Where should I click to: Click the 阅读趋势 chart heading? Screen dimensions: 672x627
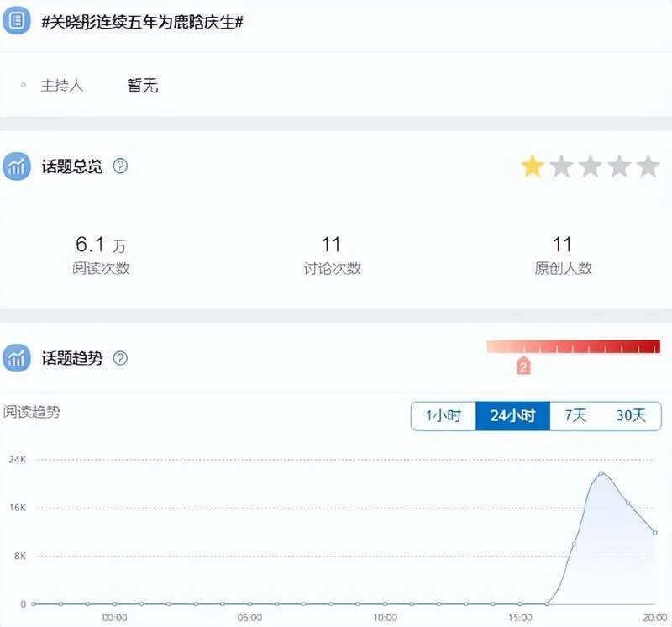pyautogui.click(x=32, y=412)
